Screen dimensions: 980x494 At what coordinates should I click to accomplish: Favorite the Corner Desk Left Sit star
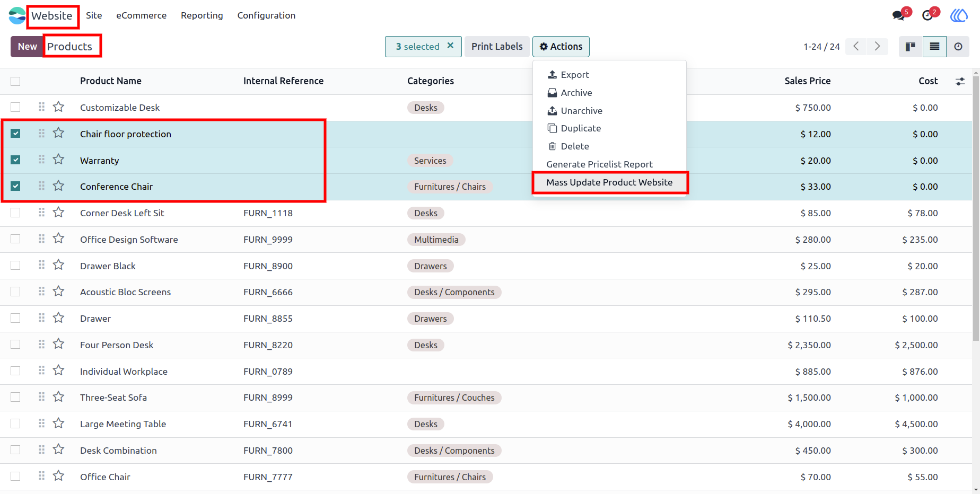(x=58, y=213)
